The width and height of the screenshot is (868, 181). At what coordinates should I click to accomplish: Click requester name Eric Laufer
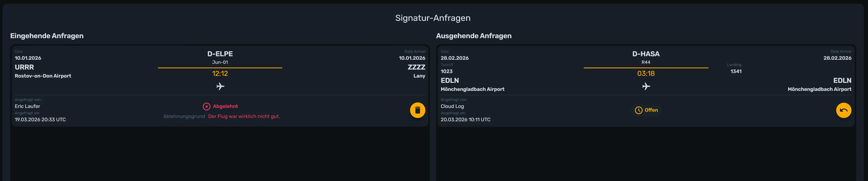click(27, 106)
